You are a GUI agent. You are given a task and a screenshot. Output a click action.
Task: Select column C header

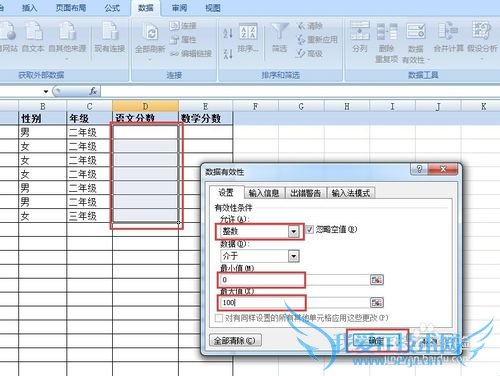pyautogui.click(x=89, y=106)
